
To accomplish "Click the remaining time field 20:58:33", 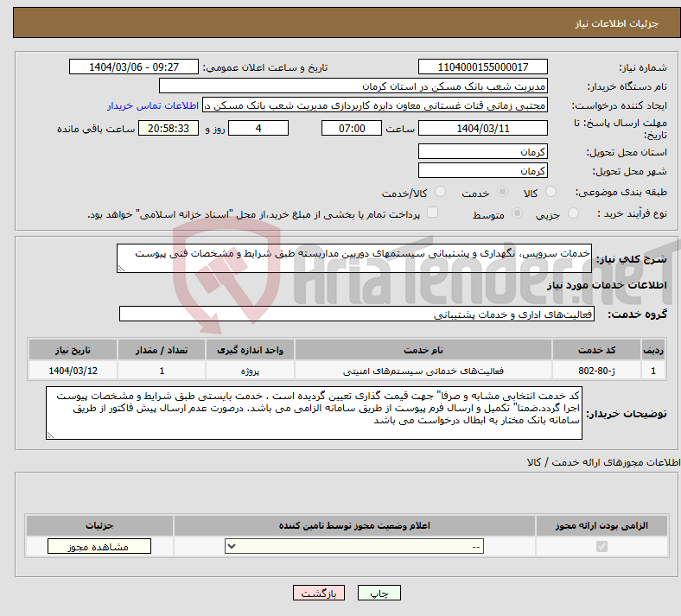I will coord(169,128).
